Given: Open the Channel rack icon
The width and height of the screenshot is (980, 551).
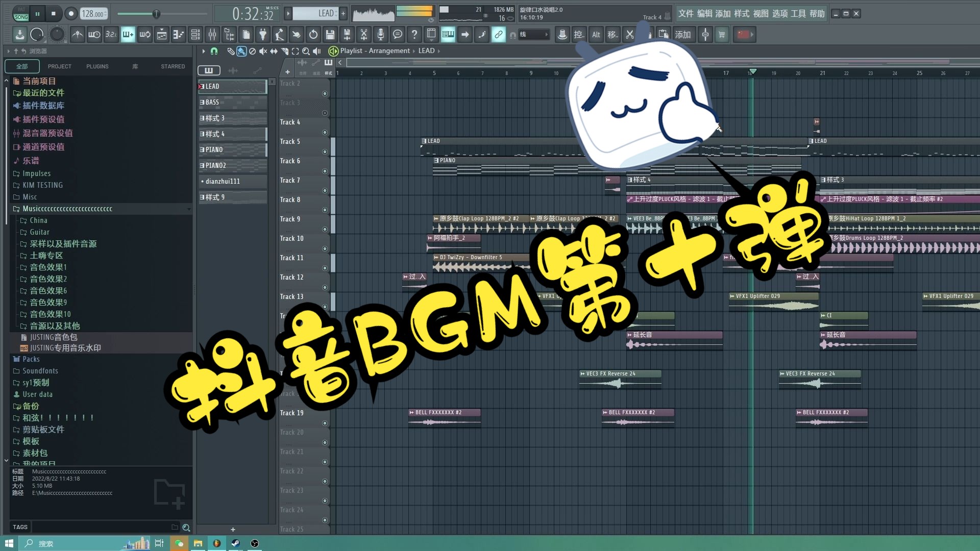Looking at the screenshot, I should pos(195,35).
